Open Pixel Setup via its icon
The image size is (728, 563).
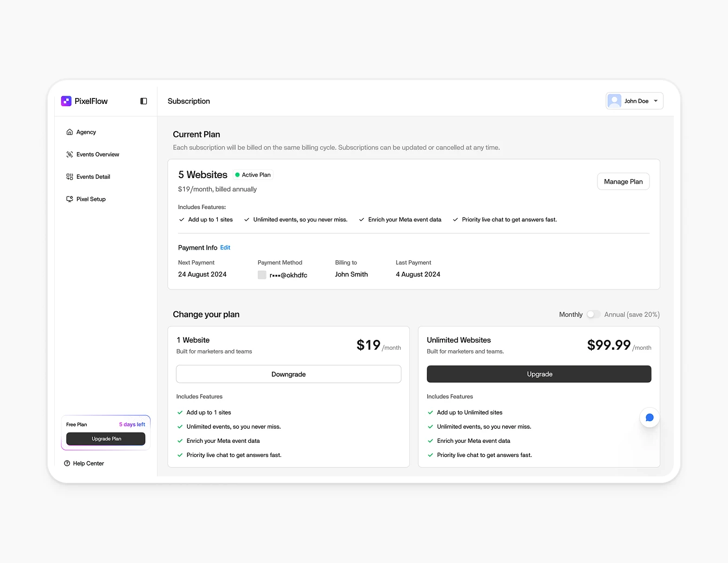click(70, 199)
